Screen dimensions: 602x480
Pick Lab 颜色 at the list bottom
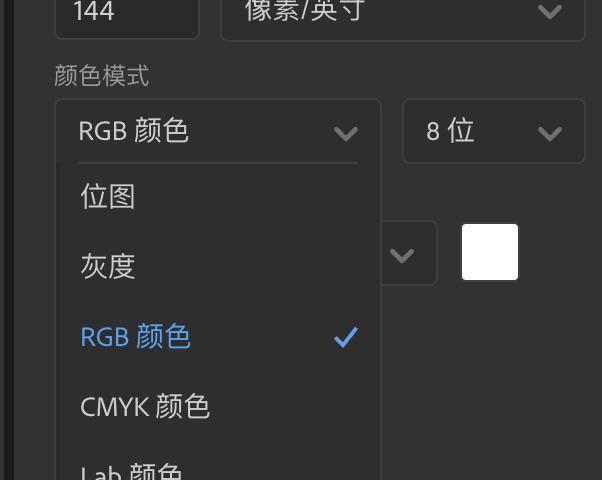click(218, 469)
